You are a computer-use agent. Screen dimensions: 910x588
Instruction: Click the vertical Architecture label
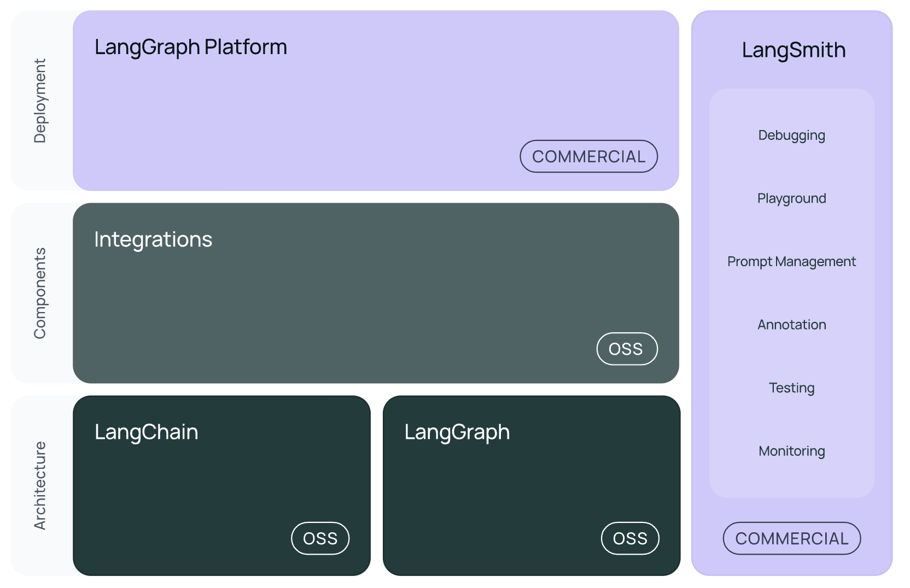(x=40, y=486)
